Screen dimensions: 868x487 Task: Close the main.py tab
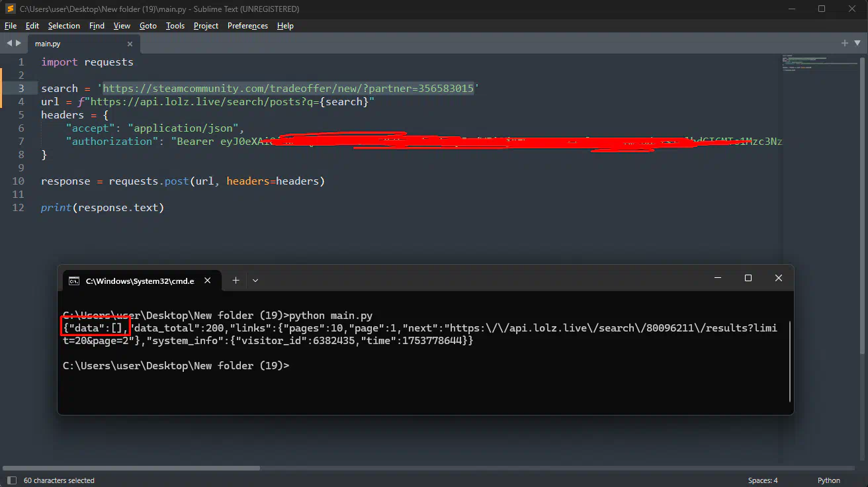click(130, 44)
